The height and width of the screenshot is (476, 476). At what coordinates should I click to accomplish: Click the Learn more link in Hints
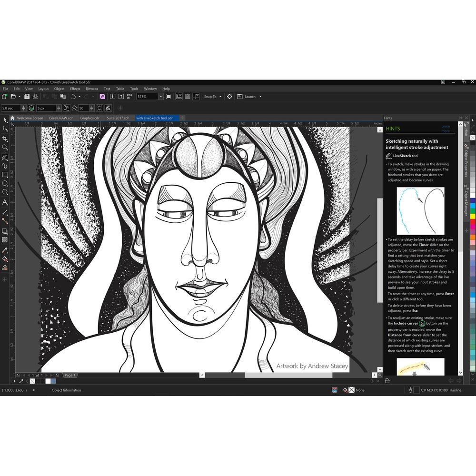click(446, 129)
